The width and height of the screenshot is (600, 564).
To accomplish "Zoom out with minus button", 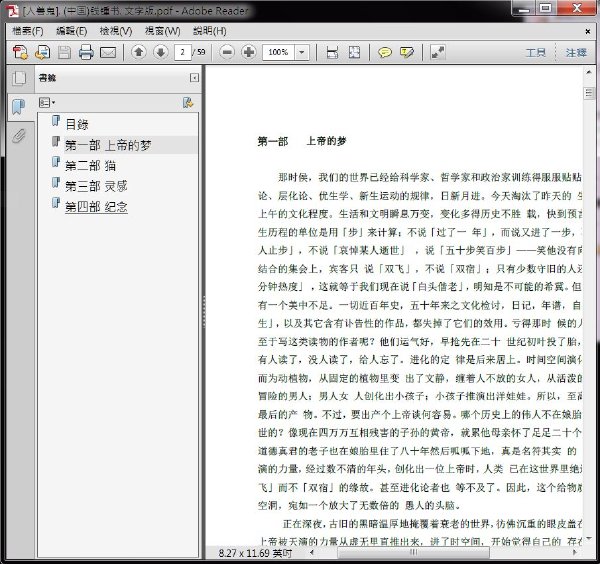I will point(227,52).
